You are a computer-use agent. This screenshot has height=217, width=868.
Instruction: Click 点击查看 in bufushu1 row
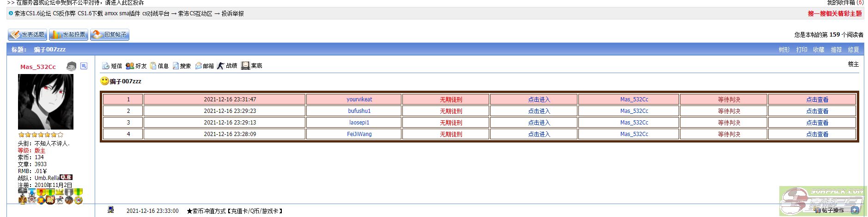[817, 111]
